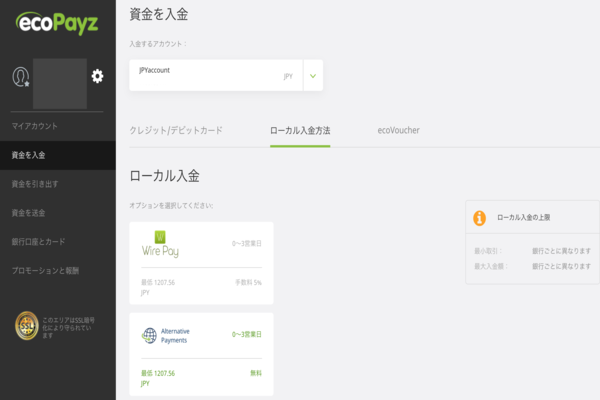Select the ローカル入金方法 tab
This screenshot has height=400, width=600.
click(x=300, y=131)
